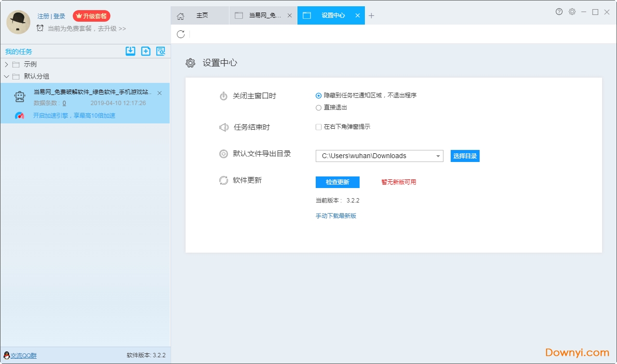Switch to the 主页 tab
Screen dimensions: 617x364
coord(202,15)
